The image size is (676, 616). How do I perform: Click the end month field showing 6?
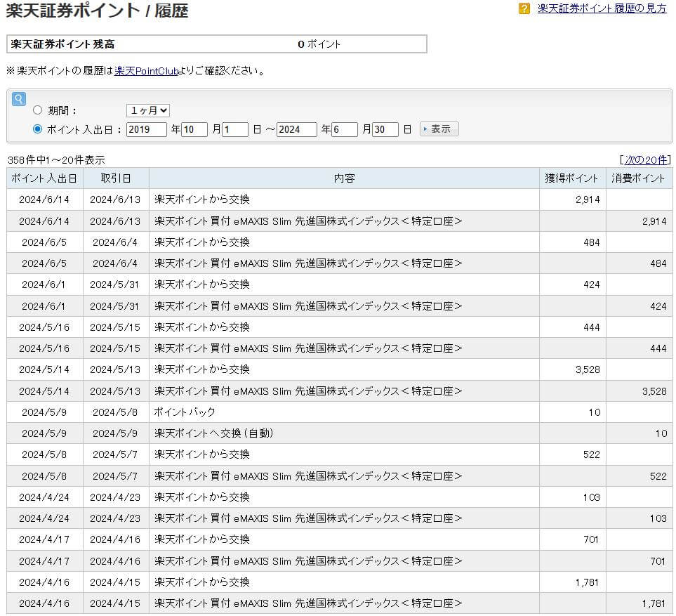345,129
